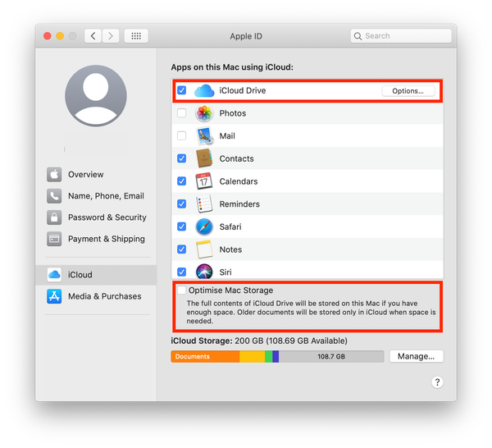The image size is (492, 448).
Task: Enable Optimise Mac Storage checkbox
Action: click(182, 290)
